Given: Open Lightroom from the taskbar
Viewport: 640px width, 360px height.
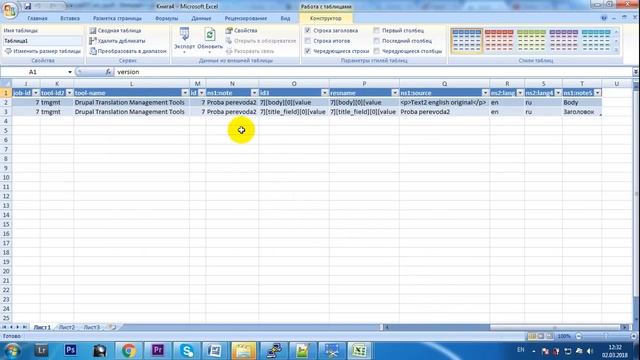Looking at the screenshot, I should [x=41, y=350].
